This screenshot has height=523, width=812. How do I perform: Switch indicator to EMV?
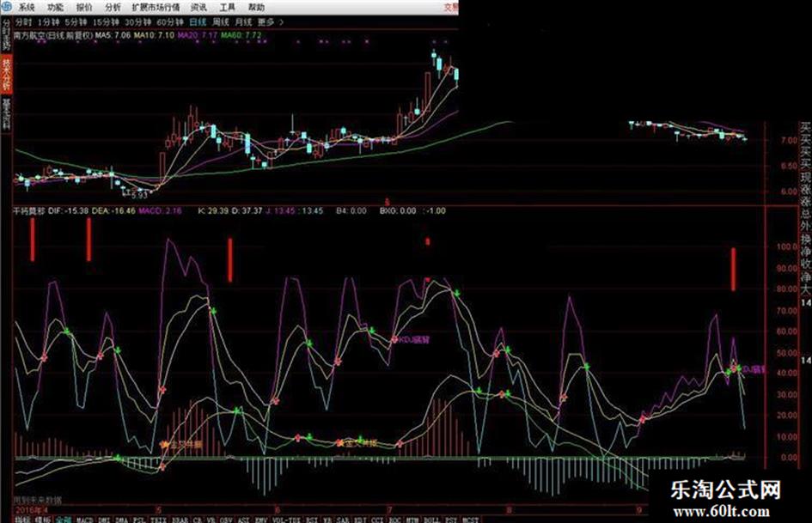(x=260, y=519)
